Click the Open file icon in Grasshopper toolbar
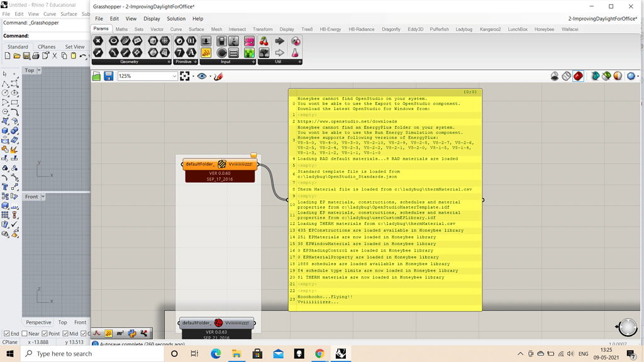This screenshot has width=644, height=362. pos(96,76)
